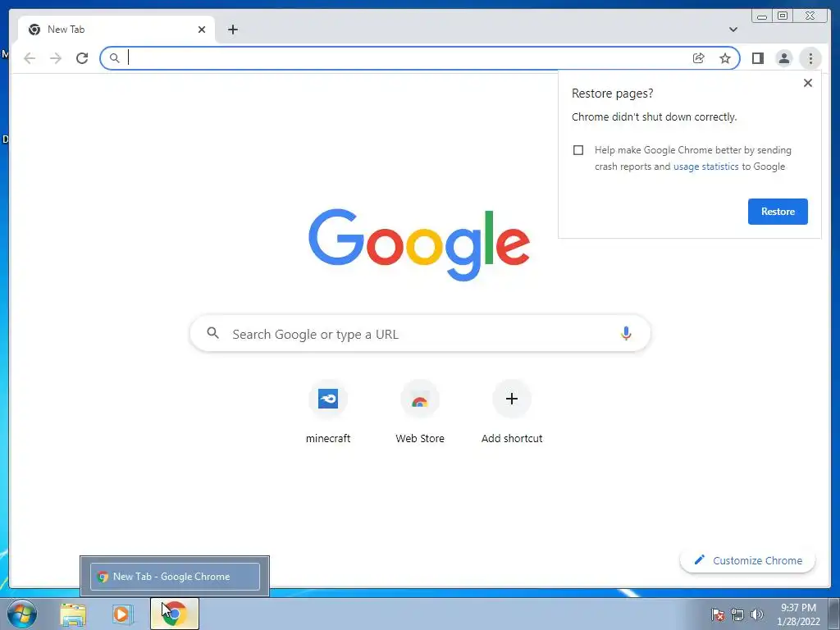Dismiss the Restore pages popup

[808, 83]
